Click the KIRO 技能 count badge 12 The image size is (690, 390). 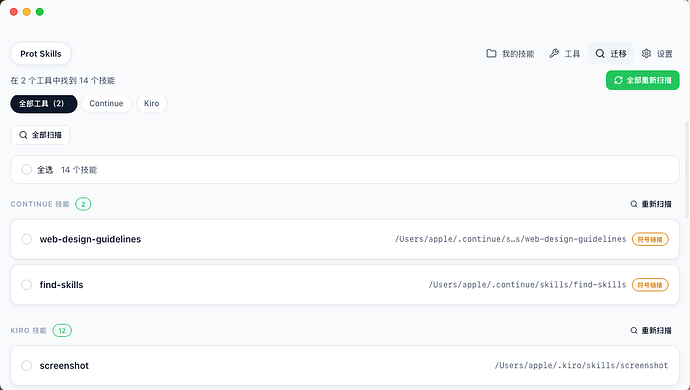point(62,331)
